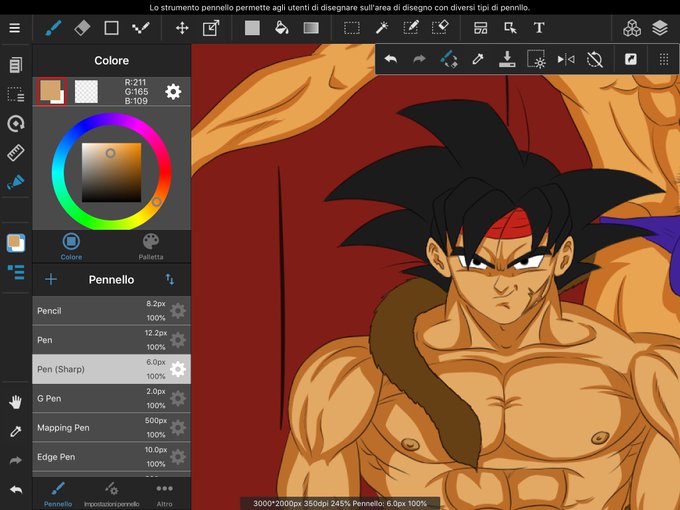Image resolution: width=680 pixels, height=510 pixels.
Task: Select the Mapping Pen brush
Action: click(x=111, y=428)
